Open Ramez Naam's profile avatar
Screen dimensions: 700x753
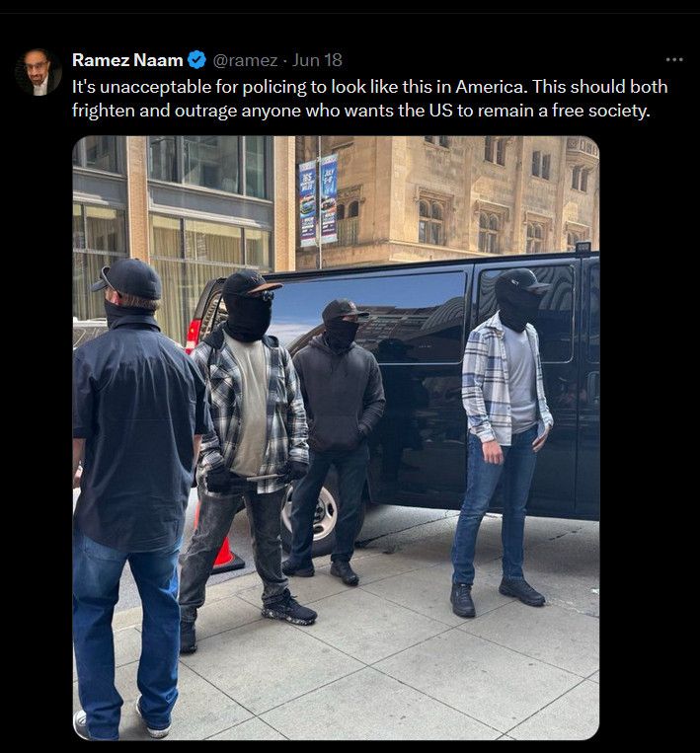click(x=38, y=72)
